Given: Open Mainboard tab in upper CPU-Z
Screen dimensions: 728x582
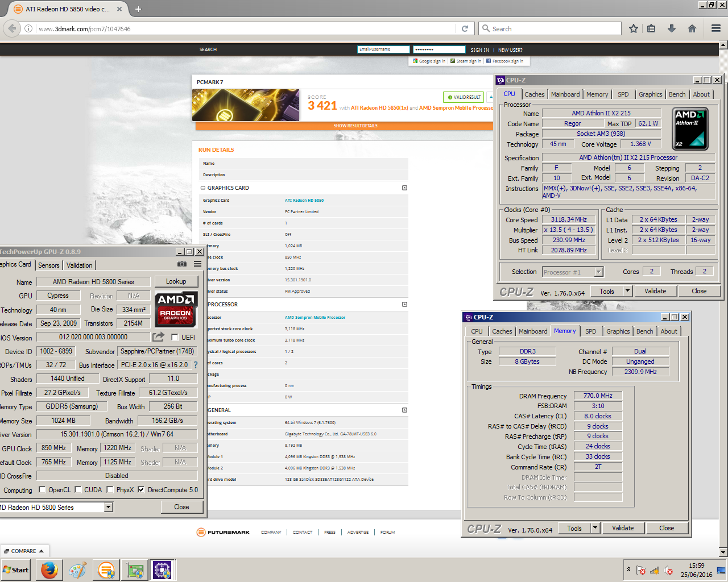Looking at the screenshot, I should point(565,94).
